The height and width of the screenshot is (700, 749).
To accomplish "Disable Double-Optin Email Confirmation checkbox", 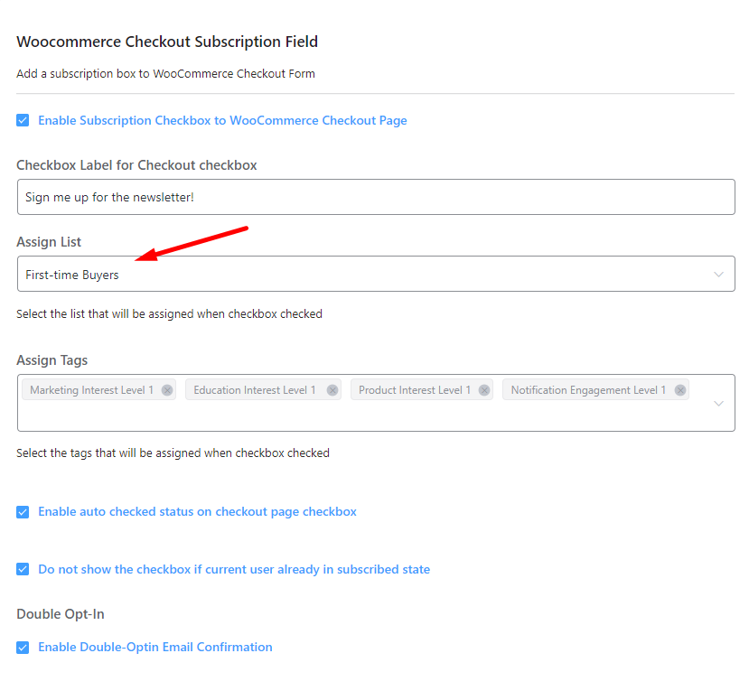I will 23,648.
